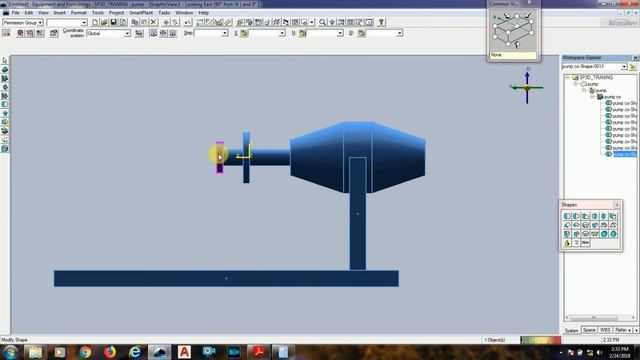Open the Insert menu
This screenshot has width=640, height=360.
tap(60, 13)
